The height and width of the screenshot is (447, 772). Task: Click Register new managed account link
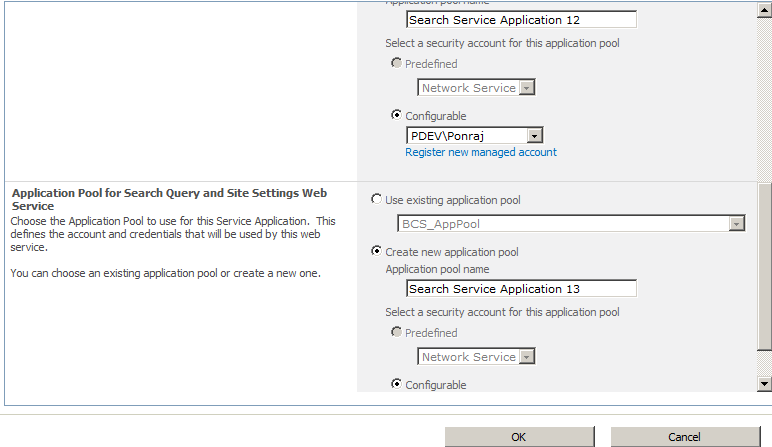click(x=481, y=153)
